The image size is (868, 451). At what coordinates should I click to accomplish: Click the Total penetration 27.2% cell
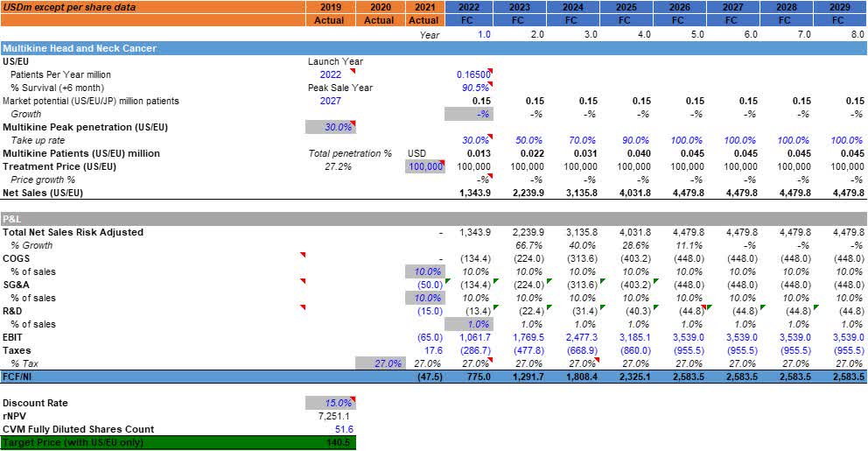tap(339, 166)
